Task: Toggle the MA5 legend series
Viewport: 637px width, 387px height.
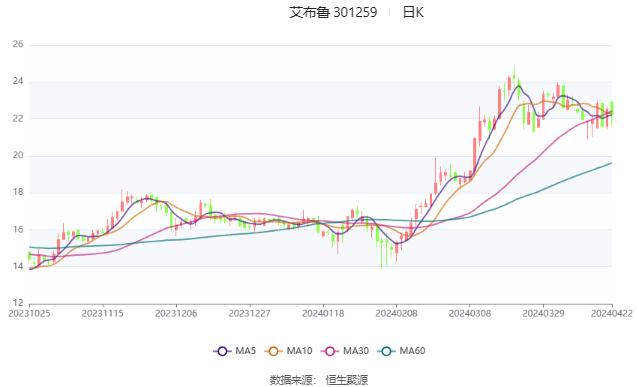Action: [235, 351]
